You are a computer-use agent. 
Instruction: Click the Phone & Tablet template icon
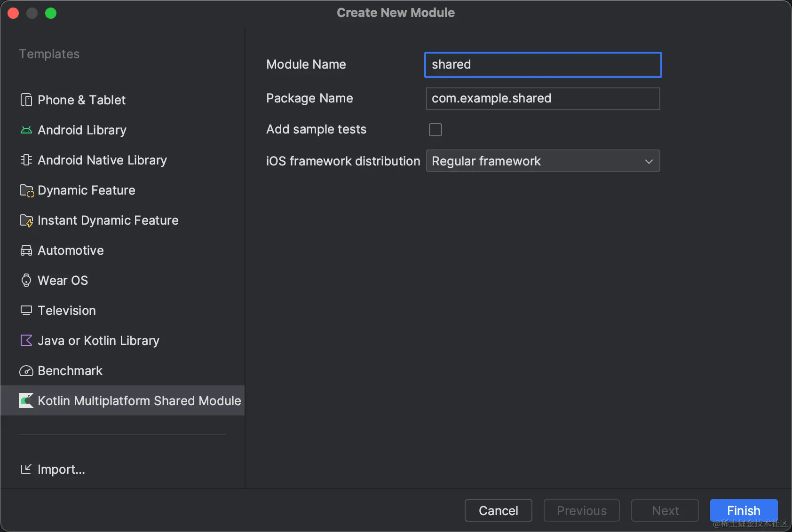[26, 100]
